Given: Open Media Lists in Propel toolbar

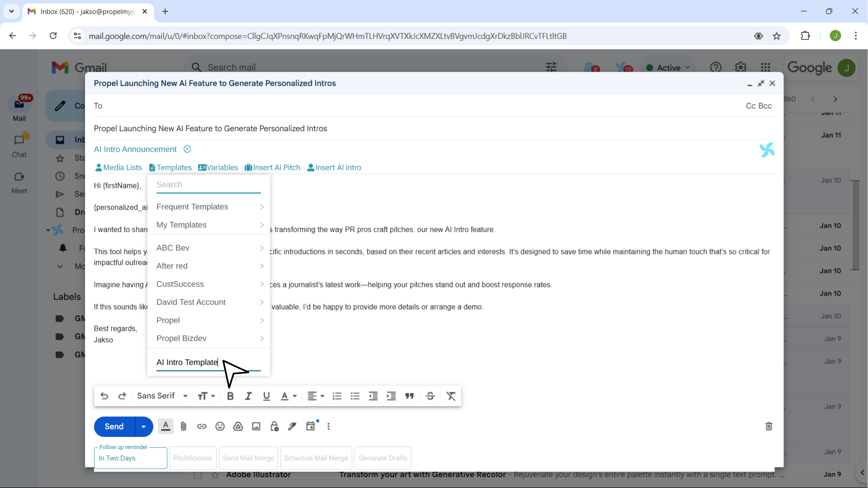Looking at the screenshot, I should (118, 168).
